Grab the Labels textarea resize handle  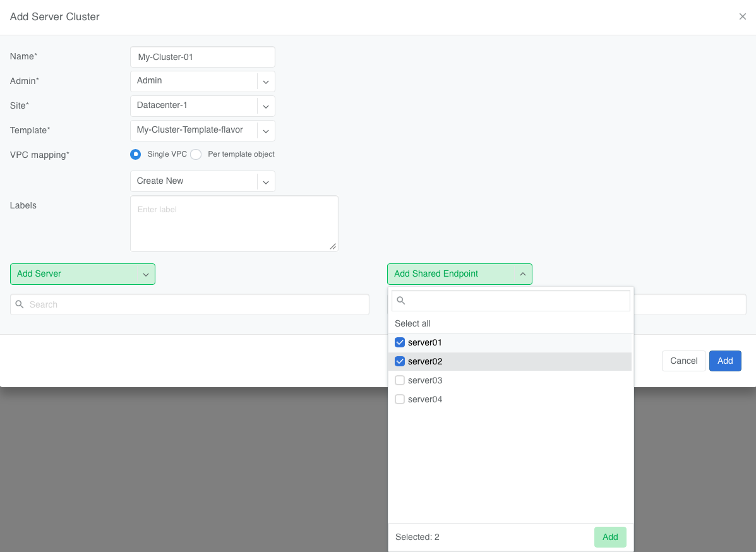[x=333, y=246]
